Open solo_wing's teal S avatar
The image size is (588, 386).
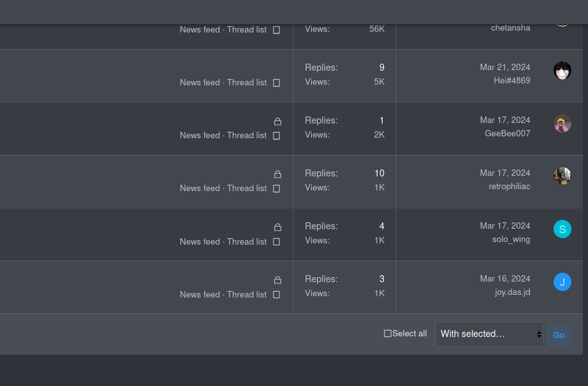click(562, 229)
